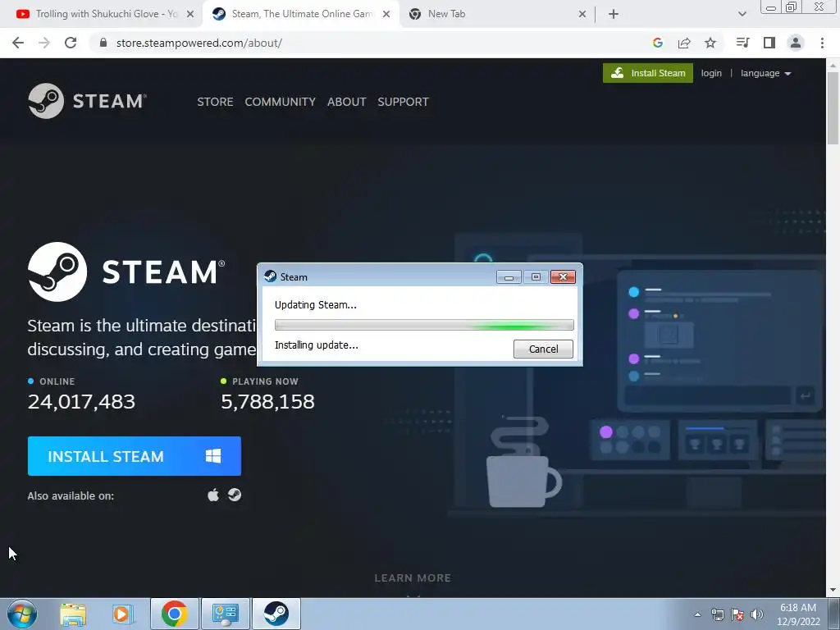Open the media control icon in toolbar
This screenshot has height=630, width=840.
[x=742, y=43]
